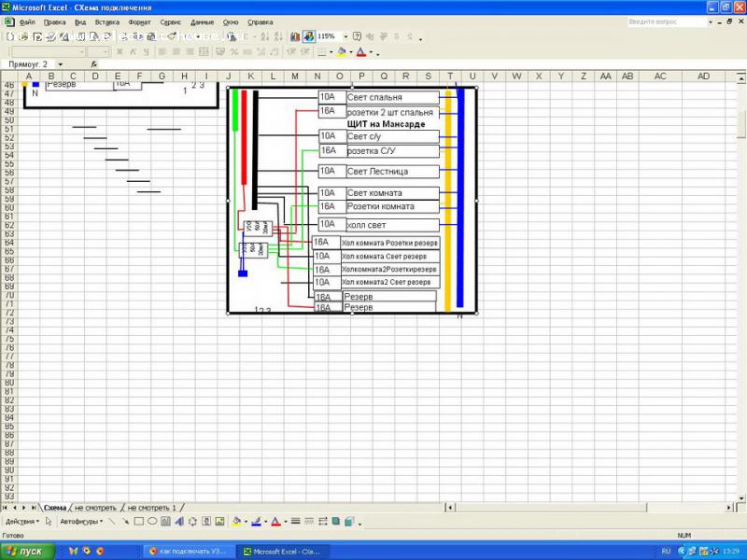Select the Rectangle drawing tool

(x=137, y=521)
